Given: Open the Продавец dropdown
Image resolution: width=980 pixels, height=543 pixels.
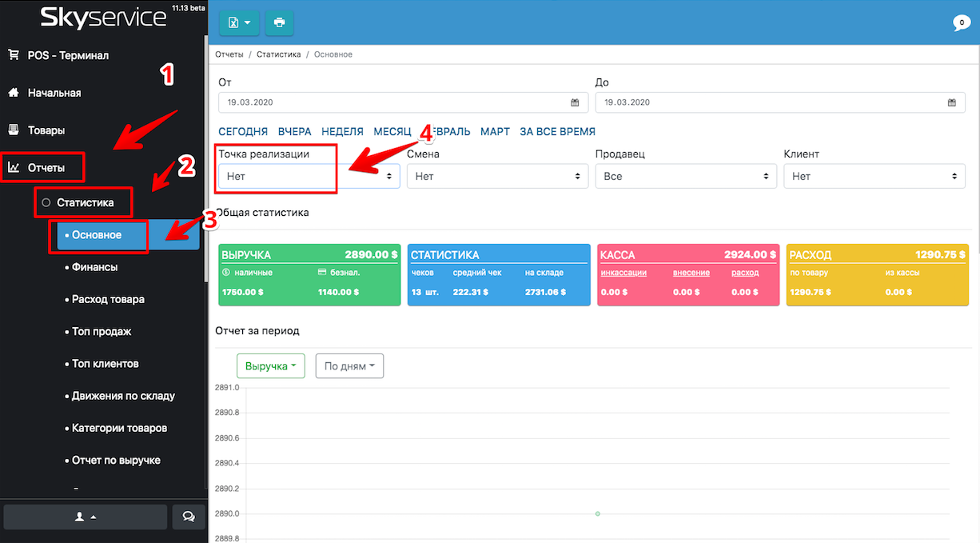Looking at the screenshot, I should pos(686,176).
